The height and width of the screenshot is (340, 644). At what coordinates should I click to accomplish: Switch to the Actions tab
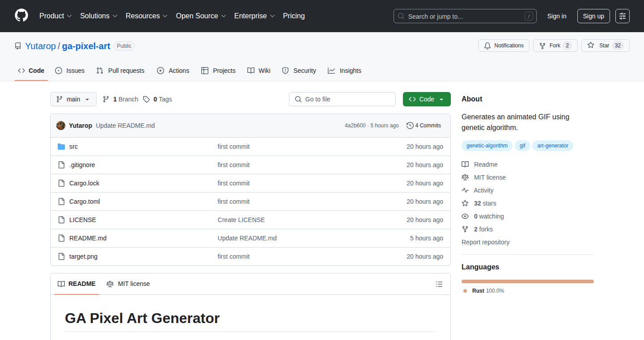[173, 71]
